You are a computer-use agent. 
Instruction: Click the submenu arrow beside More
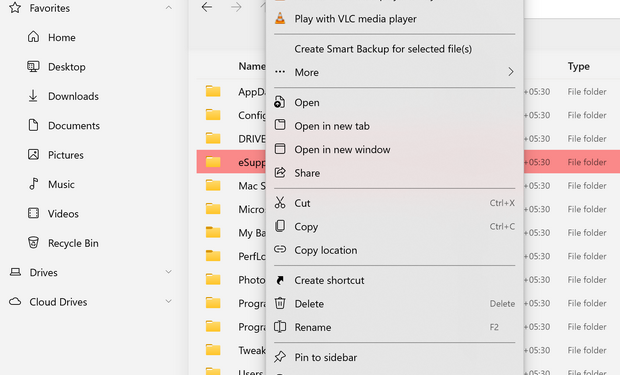(510, 72)
